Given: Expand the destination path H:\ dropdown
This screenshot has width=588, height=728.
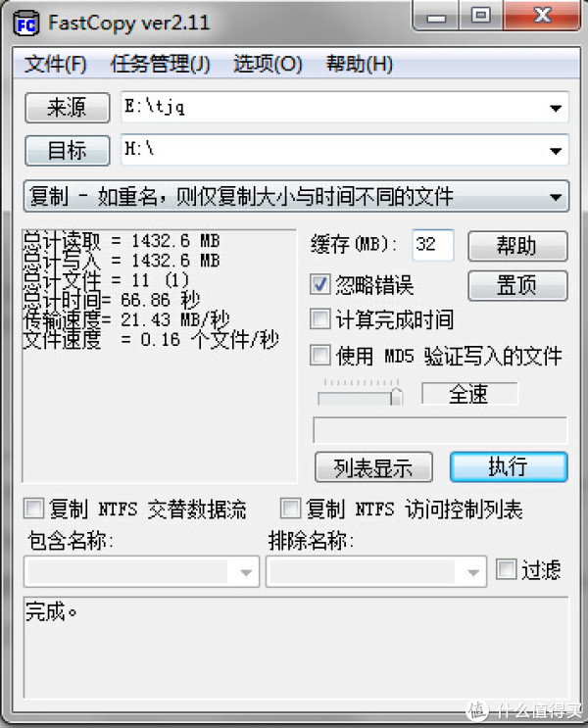Looking at the screenshot, I should [x=556, y=151].
